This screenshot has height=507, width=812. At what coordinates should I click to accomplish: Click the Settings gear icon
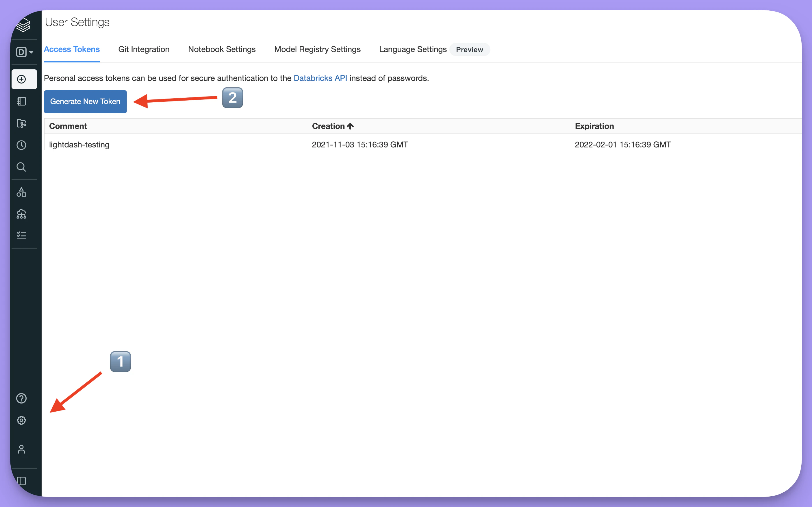(22, 420)
